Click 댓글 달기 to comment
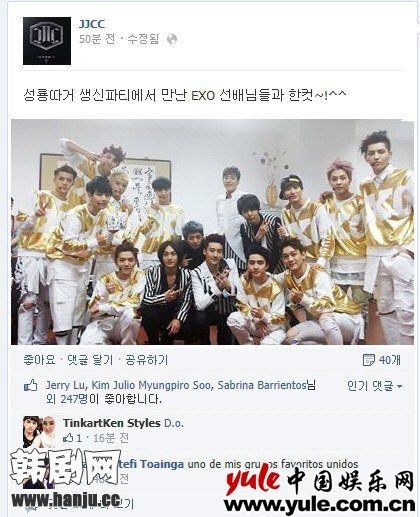 pyautogui.click(x=90, y=360)
